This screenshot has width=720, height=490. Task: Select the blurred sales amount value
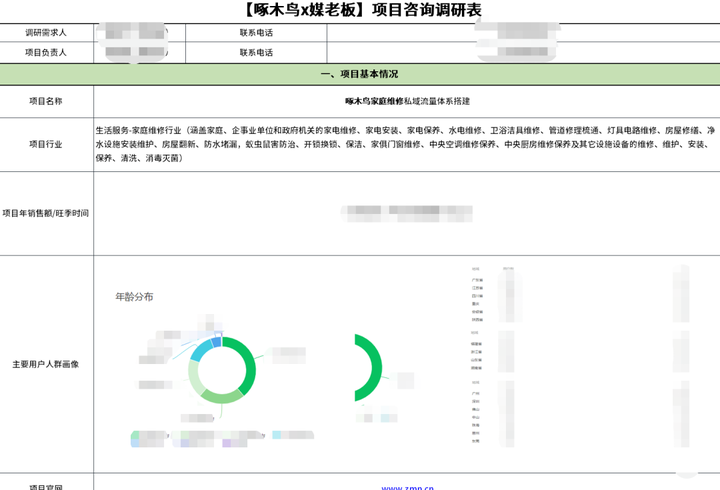pyautogui.click(x=407, y=214)
